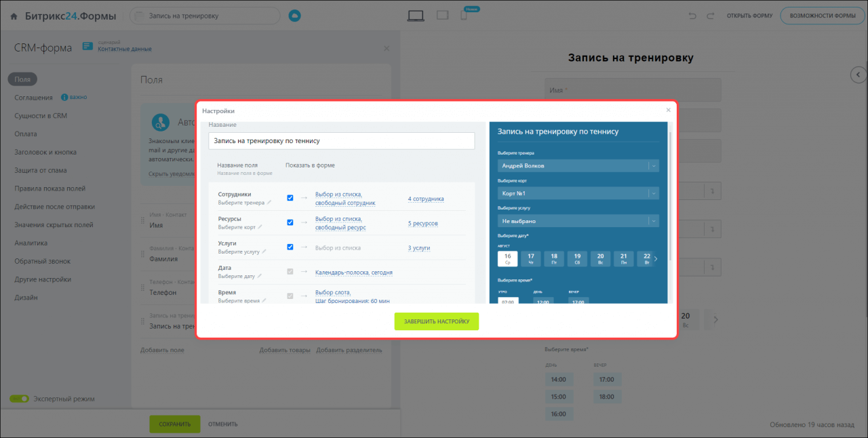The image size is (868, 438).
Task: Uncheck the Сотрудники show-in-form checkbox
Action: [290, 198]
